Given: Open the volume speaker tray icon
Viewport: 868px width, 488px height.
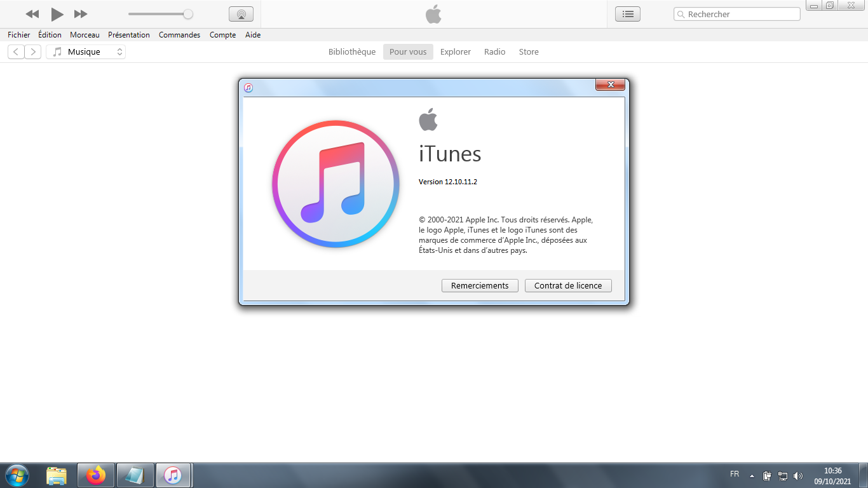Looking at the screenshot, I should click(x=798, y=475).
